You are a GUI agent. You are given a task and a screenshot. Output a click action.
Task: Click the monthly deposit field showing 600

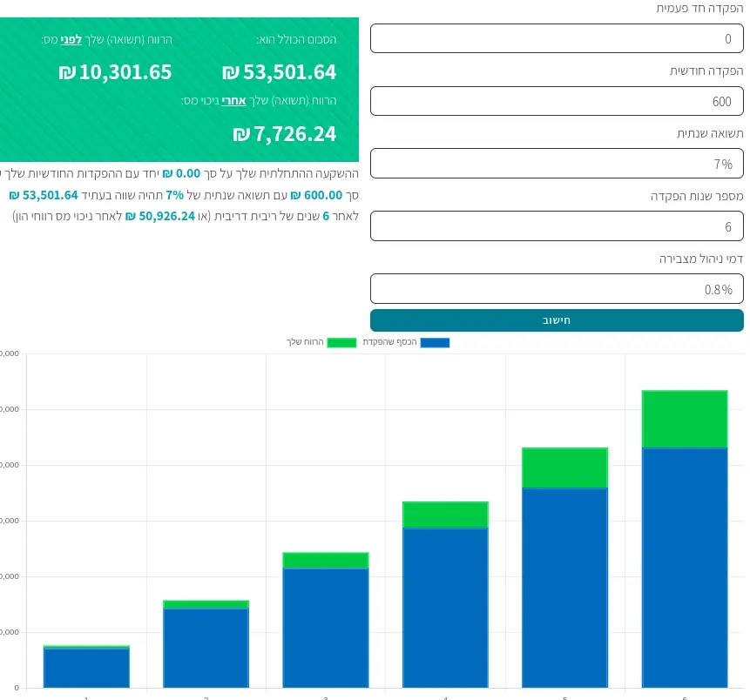pyautogui.click(x=557, y=101)
